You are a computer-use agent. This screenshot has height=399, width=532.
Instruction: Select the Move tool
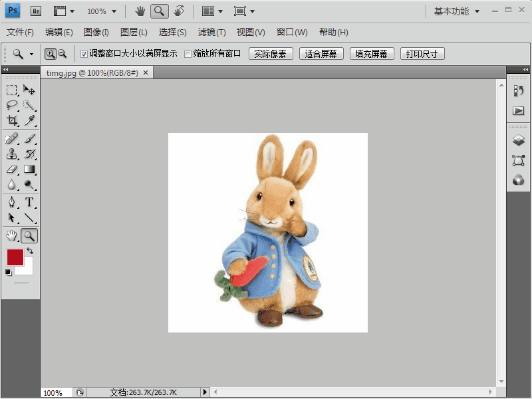pyautogui.click(x=29, y=90)
